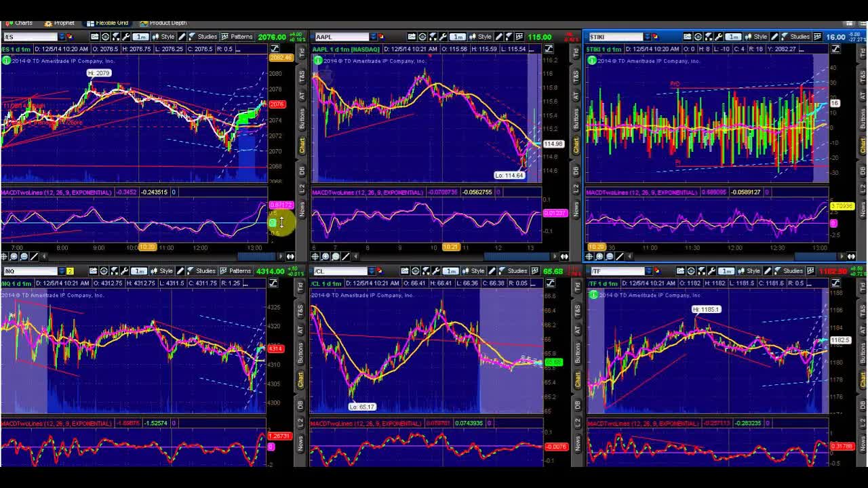868x488 pixels.
Task: Open Patterns on the /ES chart
Action: tap(237, 37)
